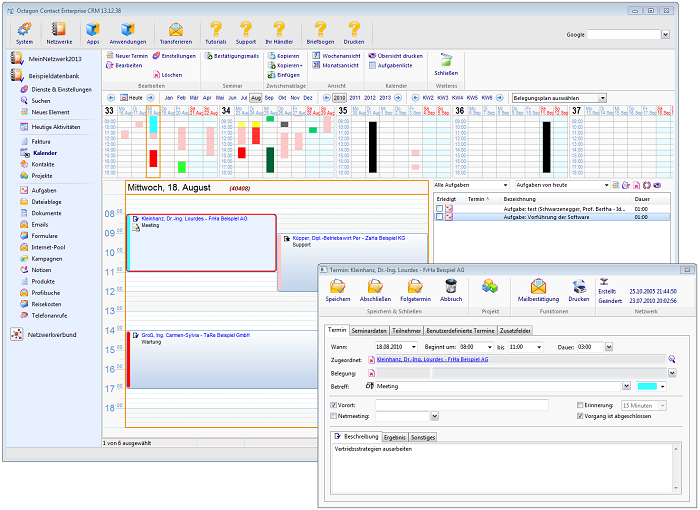Open the Betreff subject dropdown

626,386
